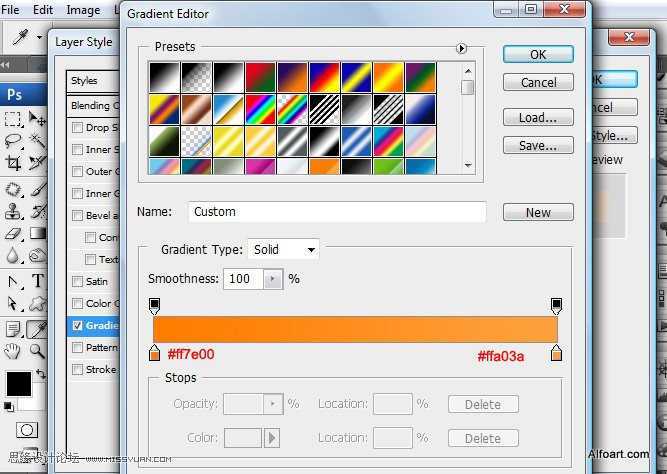This screenshot has height=474, width=667.
Task: Select the Eraser tool
Action: [x=13, y=234]
